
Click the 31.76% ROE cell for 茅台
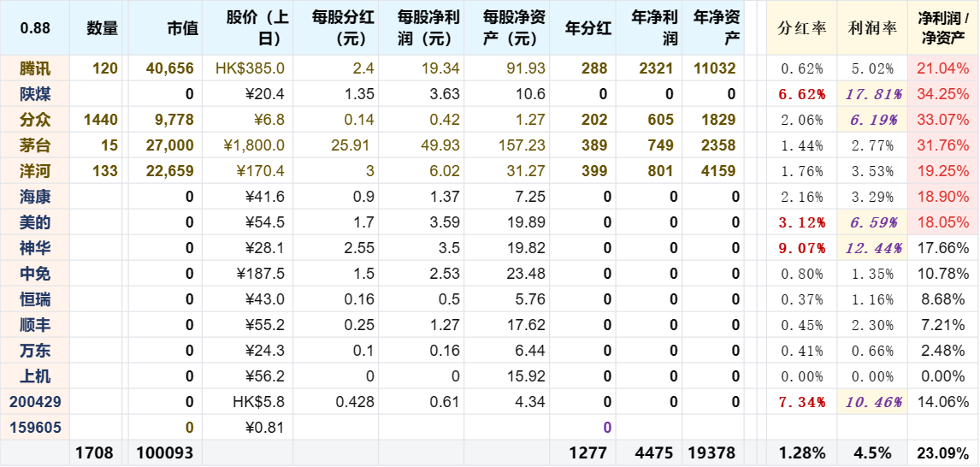click(x=943, y=145)
